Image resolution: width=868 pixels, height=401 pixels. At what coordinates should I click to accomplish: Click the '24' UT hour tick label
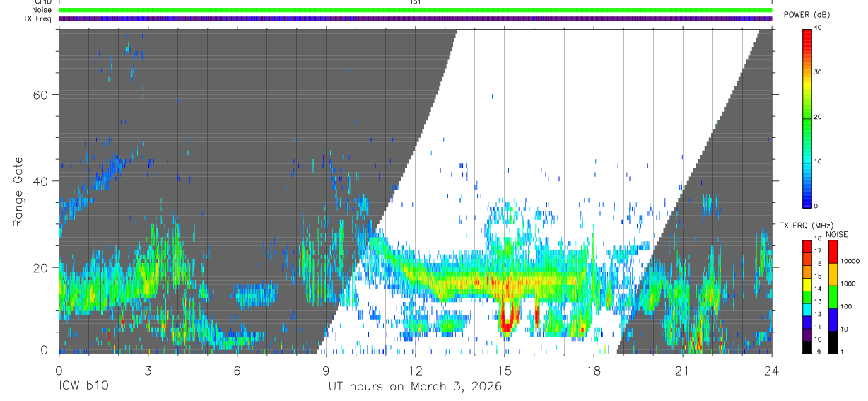(x=772, y=370)
